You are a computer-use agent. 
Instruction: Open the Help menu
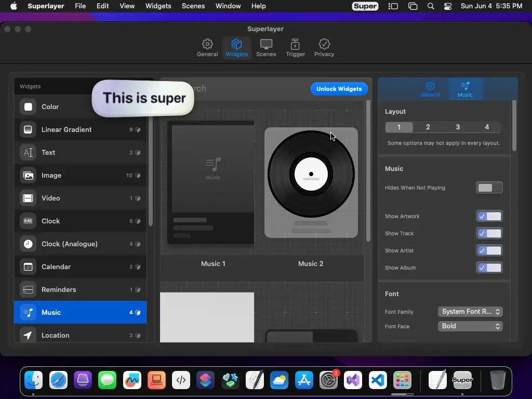[259, 6]
